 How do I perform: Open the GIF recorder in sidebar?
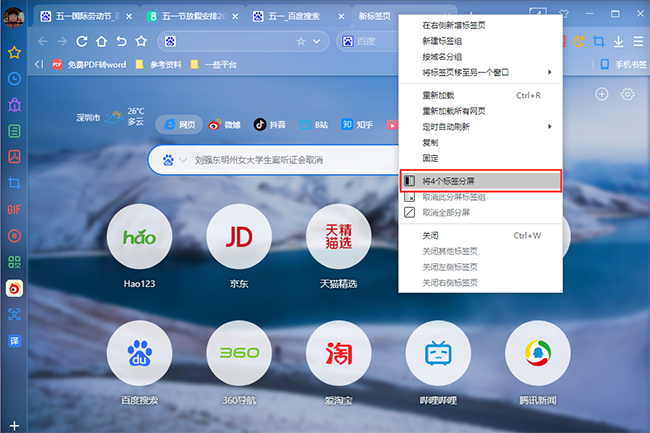tap(14, 210)
